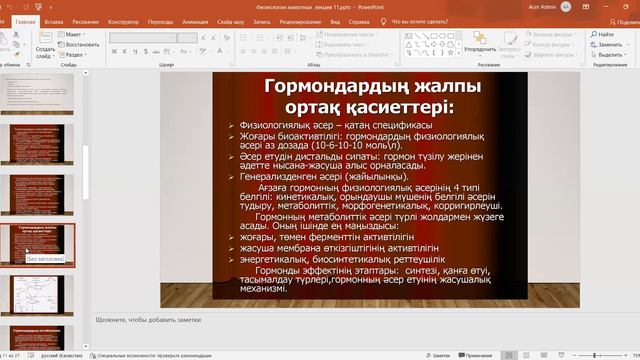Click zoom in plus button
This screenshot has width=640, height=360.
pos(625,356)
